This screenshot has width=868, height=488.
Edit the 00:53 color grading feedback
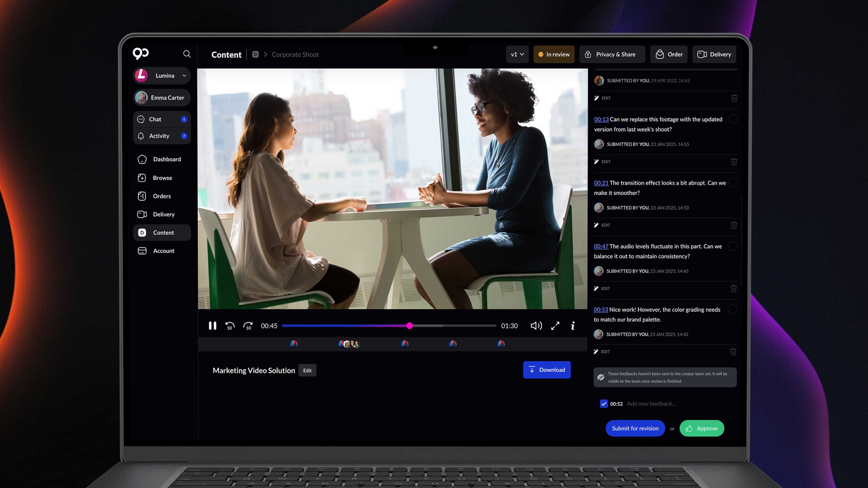point(601,352)
